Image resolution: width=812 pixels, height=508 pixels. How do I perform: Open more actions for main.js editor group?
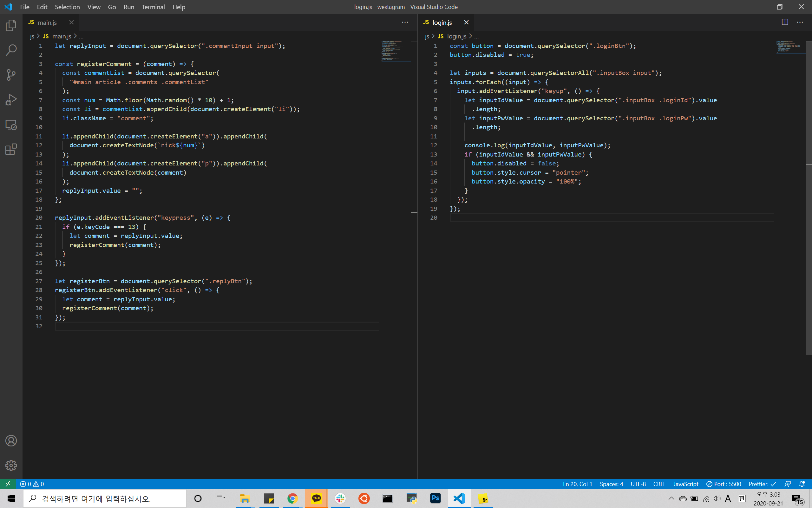coord(405,22)
